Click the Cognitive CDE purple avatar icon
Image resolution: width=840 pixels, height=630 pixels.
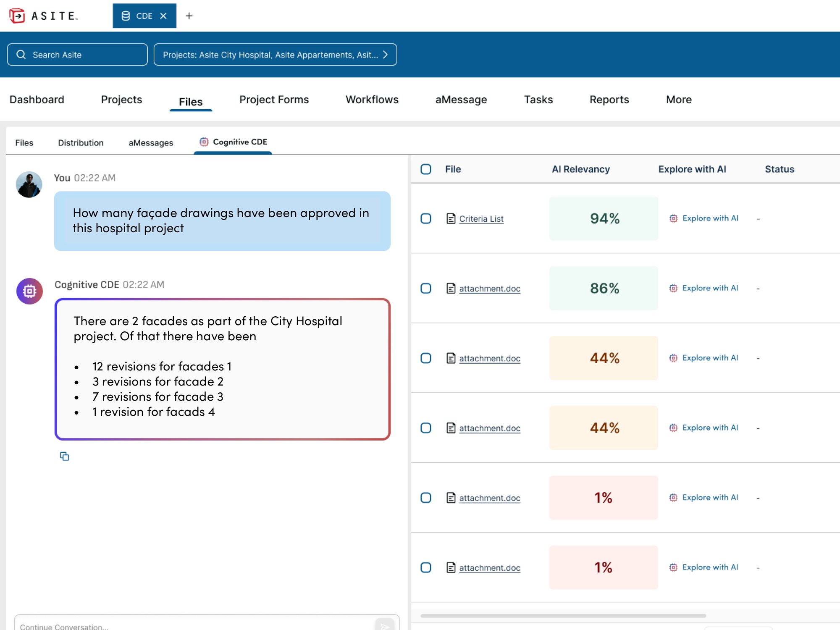pyautogui.click(x=29, y=291)
